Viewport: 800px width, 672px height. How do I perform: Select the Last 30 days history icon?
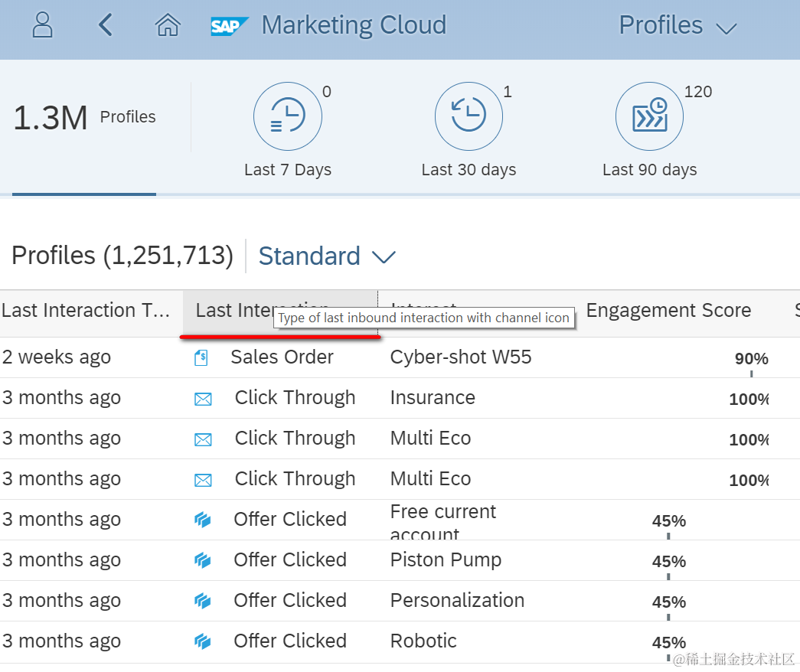pos(469,117)
